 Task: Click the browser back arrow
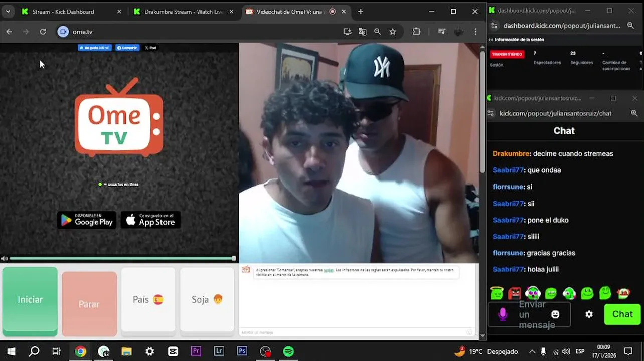9,32
